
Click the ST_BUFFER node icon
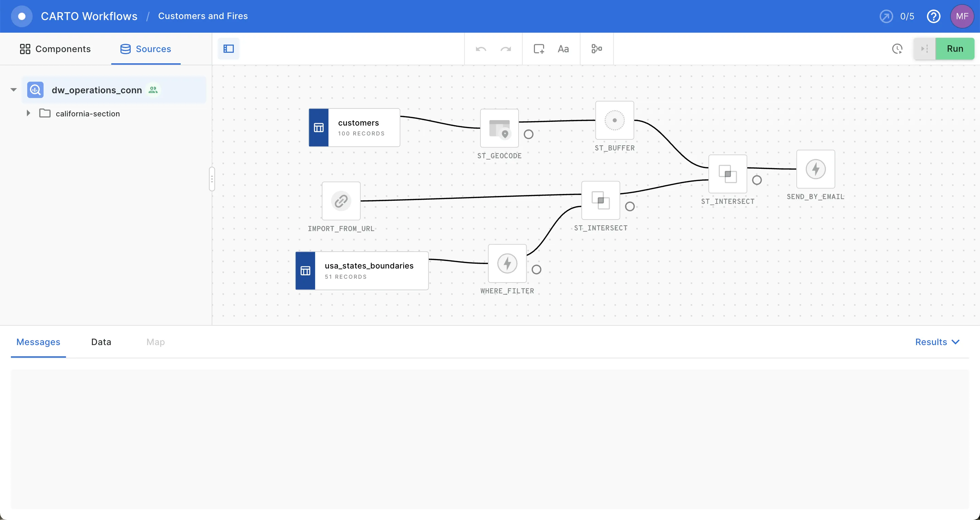click(615, 120)
